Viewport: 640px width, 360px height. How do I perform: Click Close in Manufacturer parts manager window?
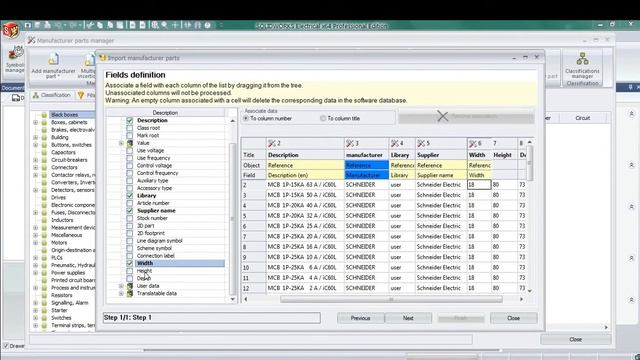tap(576, 339)
